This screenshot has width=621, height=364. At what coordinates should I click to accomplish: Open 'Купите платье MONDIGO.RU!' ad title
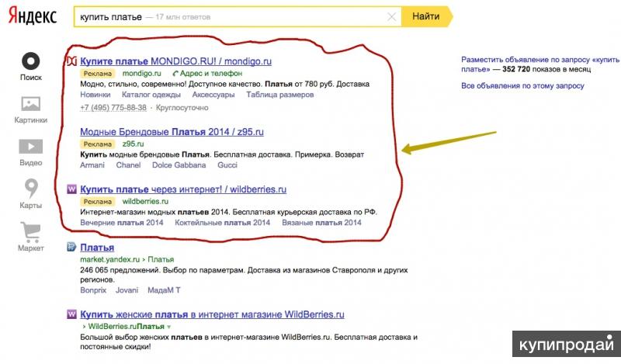point(176,61)
